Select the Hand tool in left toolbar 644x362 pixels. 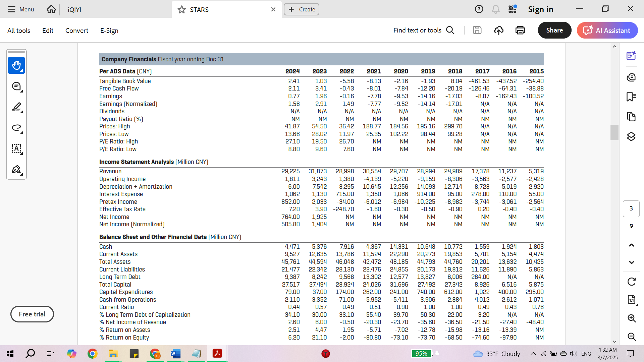(16, 65)
